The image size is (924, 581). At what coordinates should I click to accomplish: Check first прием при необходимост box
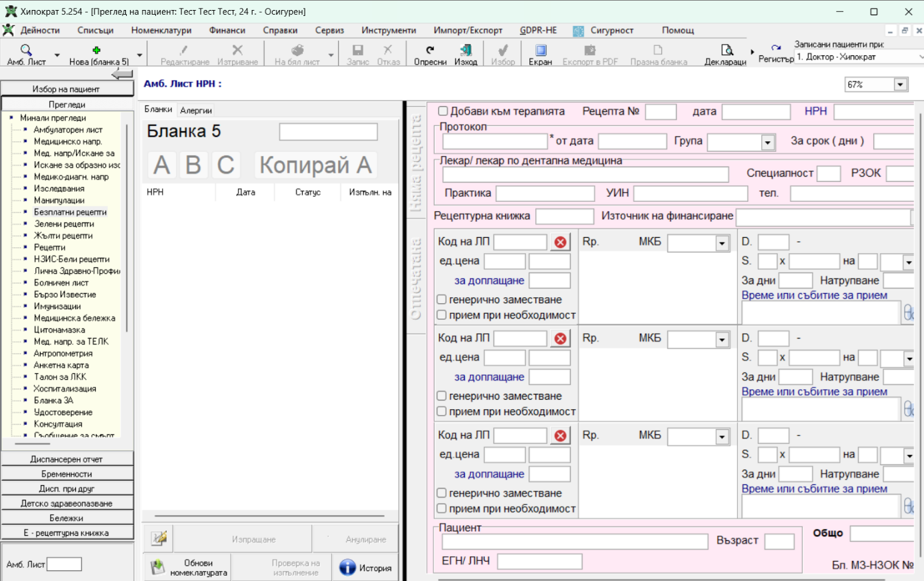441,315
